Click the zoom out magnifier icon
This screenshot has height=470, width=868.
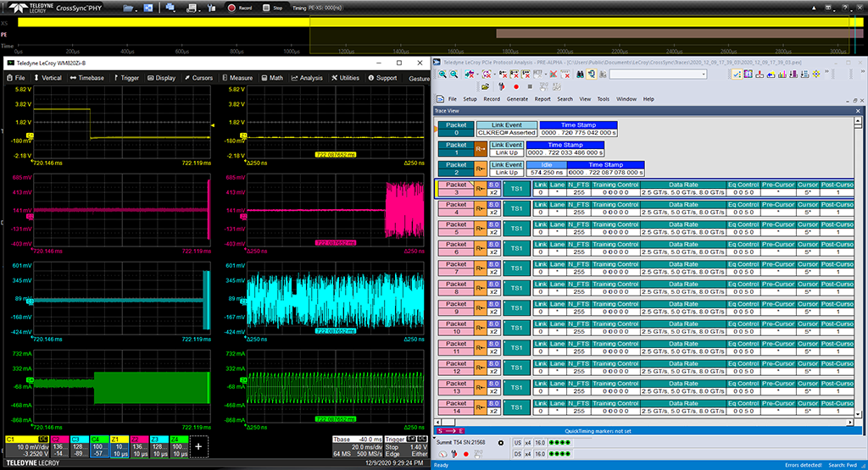tap(454, 75)
